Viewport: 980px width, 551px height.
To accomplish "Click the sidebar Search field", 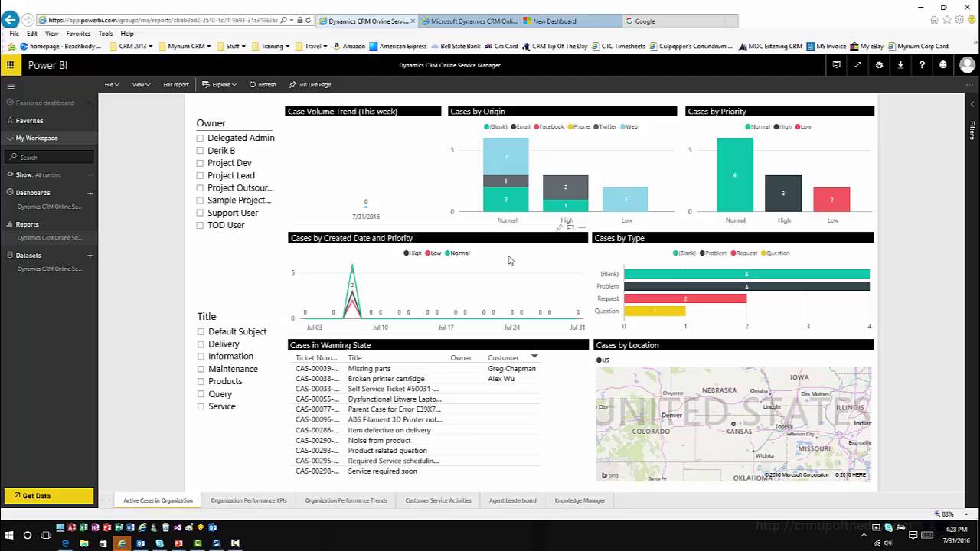I will point(50,157).
